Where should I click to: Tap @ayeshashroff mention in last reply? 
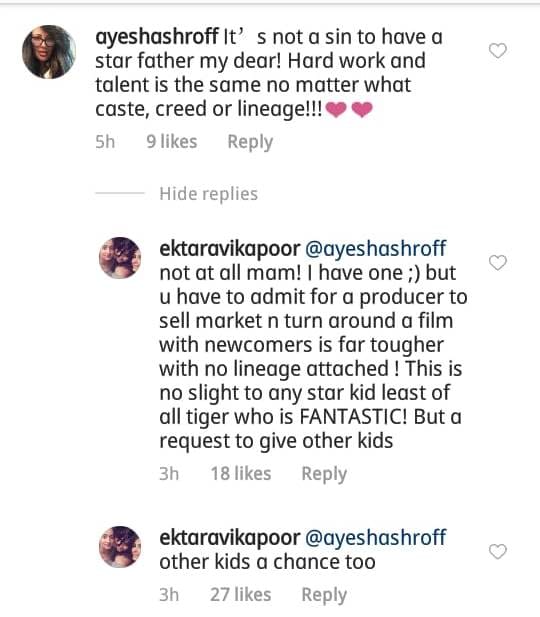click(x=375, y=538)
